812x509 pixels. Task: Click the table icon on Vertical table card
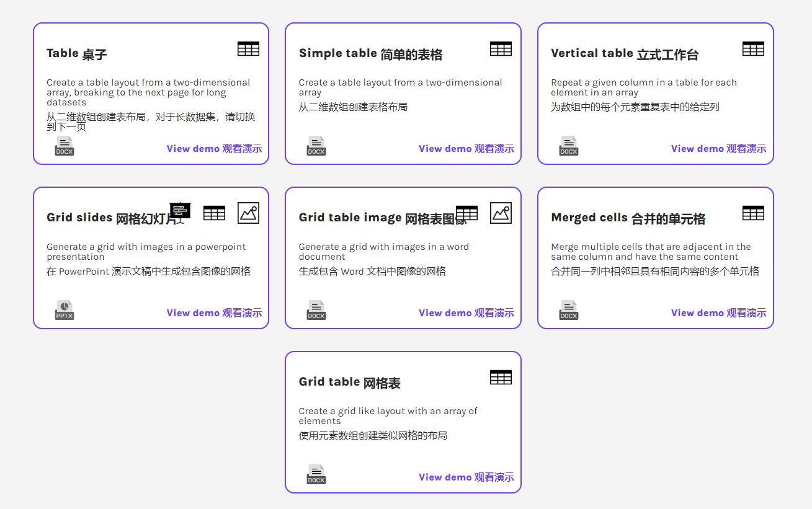(753, 49)
